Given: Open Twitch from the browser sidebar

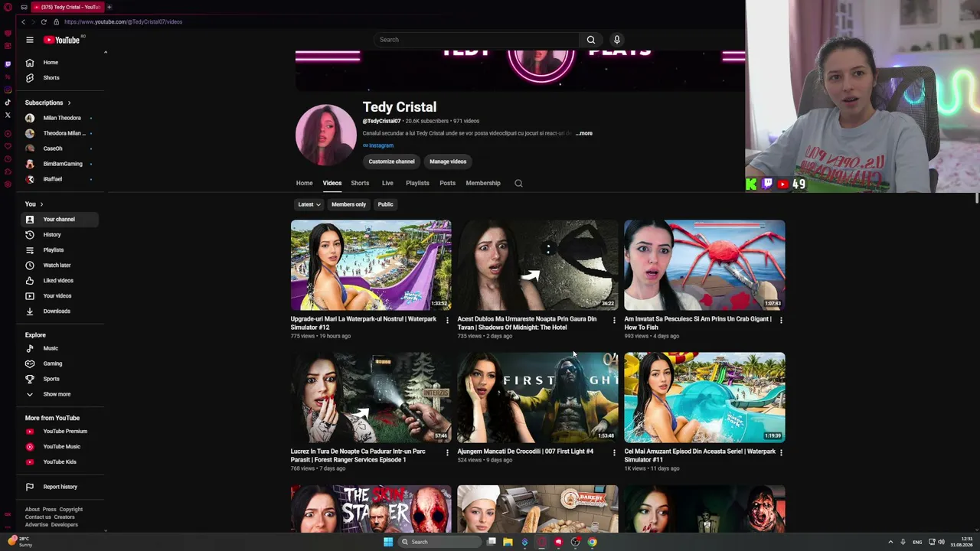Looking at the screenshot, I should tap(8, 64).
